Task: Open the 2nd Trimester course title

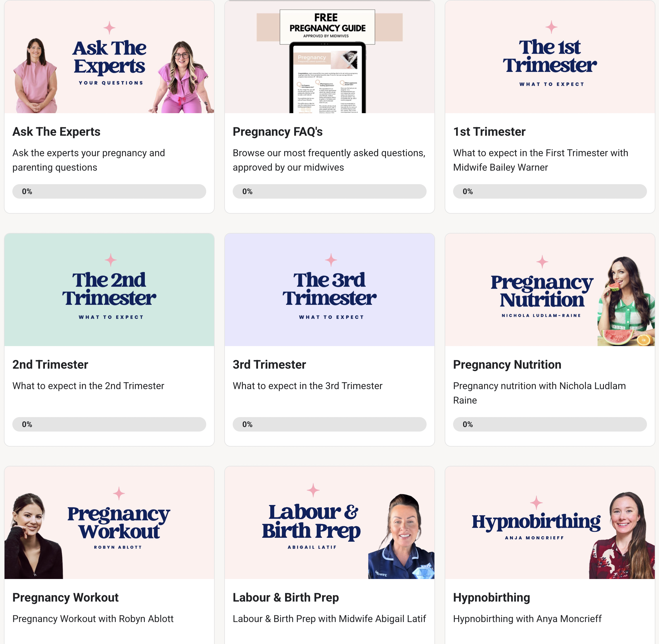Action: [x=50, y=365]
